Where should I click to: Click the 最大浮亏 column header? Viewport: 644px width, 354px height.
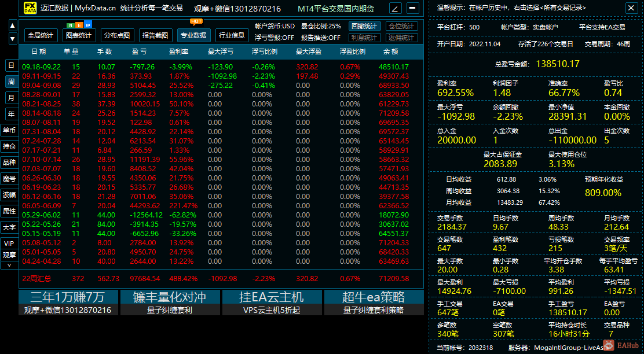point(221,51)
